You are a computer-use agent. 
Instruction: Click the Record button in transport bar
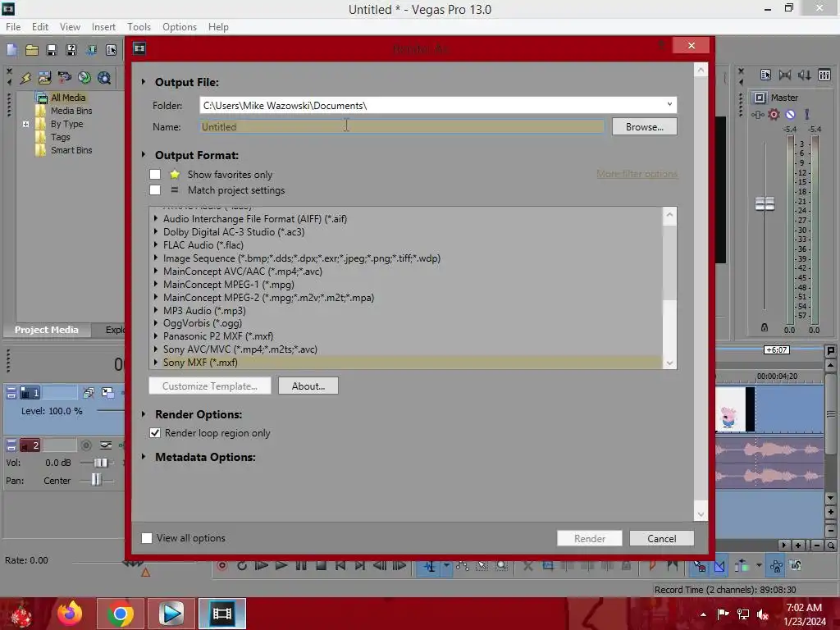click(x=221, y=566)
